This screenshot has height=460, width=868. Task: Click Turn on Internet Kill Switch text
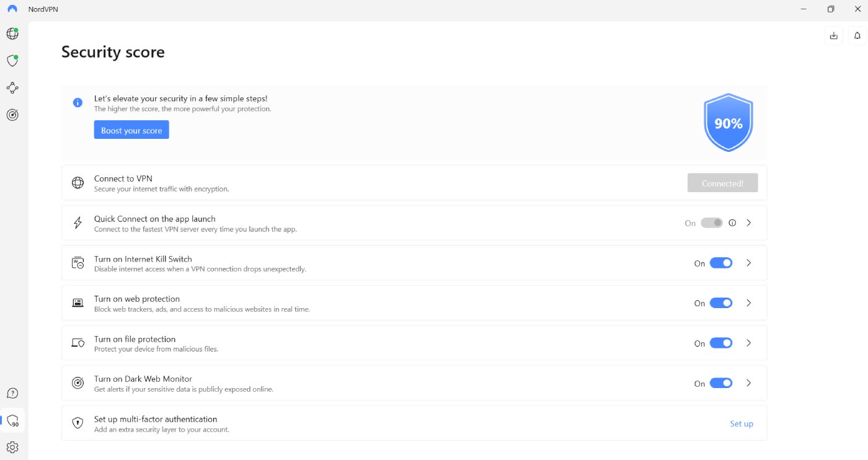(143, 259)
